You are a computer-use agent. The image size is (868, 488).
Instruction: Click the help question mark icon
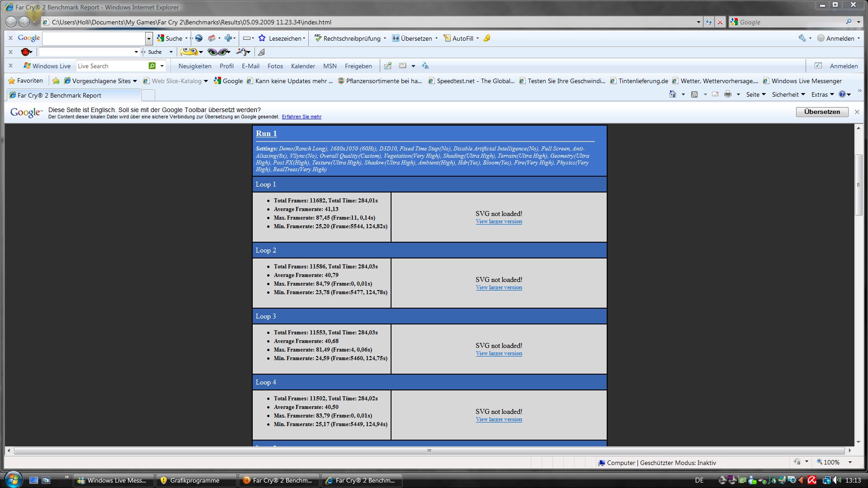click(x=842, y=94)
